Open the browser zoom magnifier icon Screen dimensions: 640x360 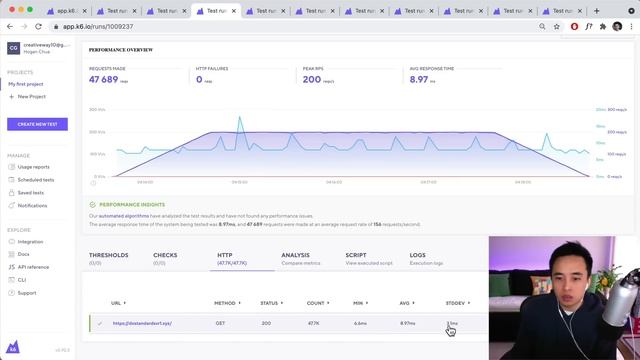point(542,27)
